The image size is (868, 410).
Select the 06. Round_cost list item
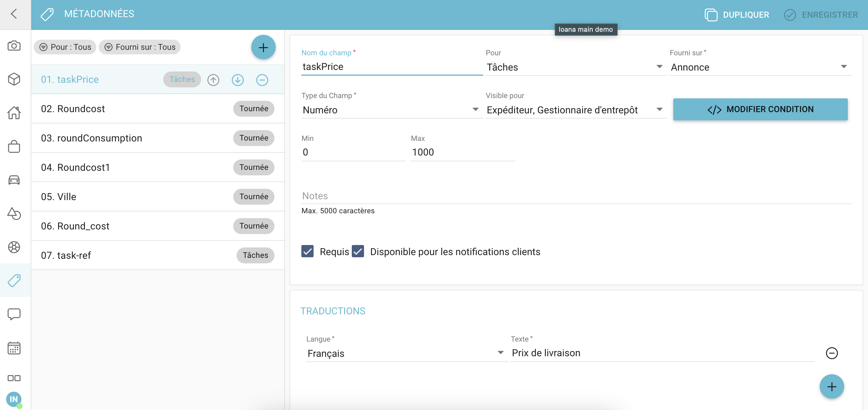coord(158,226)
